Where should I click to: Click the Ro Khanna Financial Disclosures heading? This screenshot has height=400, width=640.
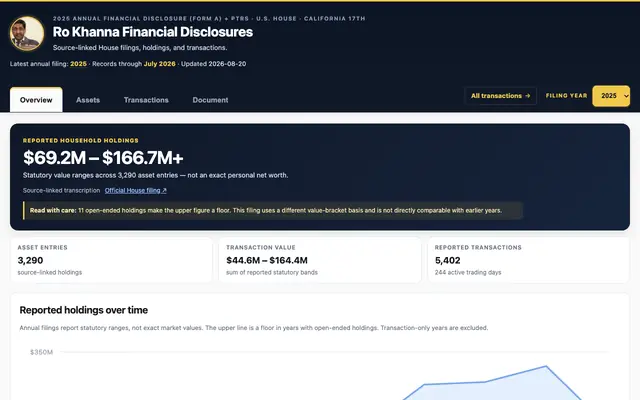pyautogui.click(x=153, y=32)
